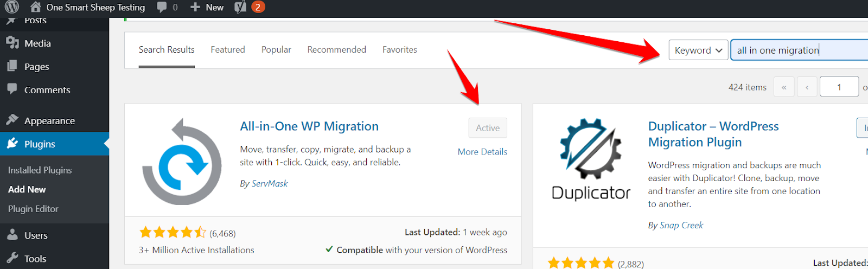The width and height of the screenshot is (868, 269).
Task: Click the plus icon beside New
Action: (x=195, y=7)
